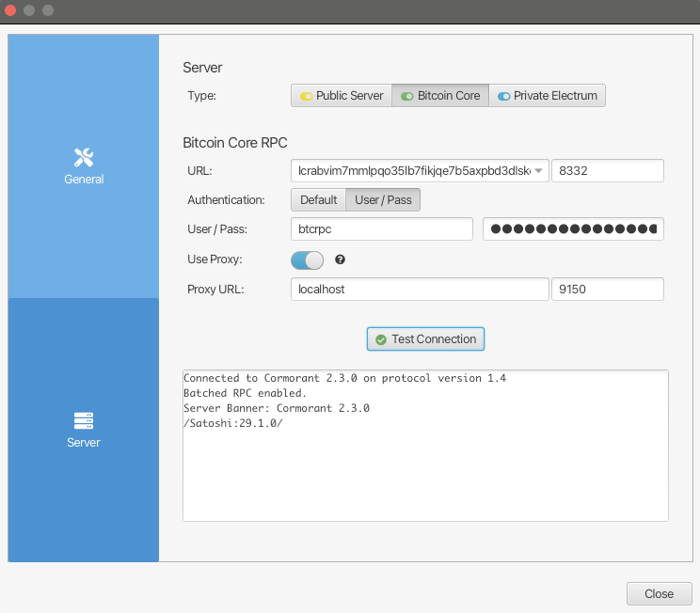Click the blue toggle icon beside Private Electrum
700x613 pixels.
[503, 96]
